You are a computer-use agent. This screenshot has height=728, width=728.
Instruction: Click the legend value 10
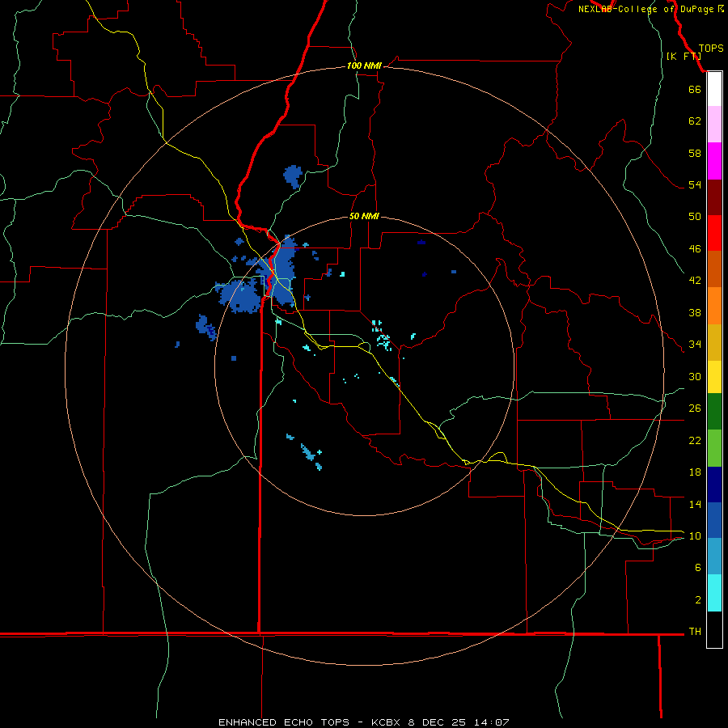tap(695, 535)
